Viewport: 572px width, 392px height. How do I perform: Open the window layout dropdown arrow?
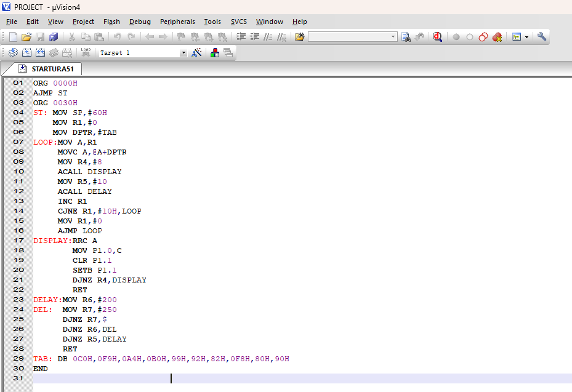526,37
